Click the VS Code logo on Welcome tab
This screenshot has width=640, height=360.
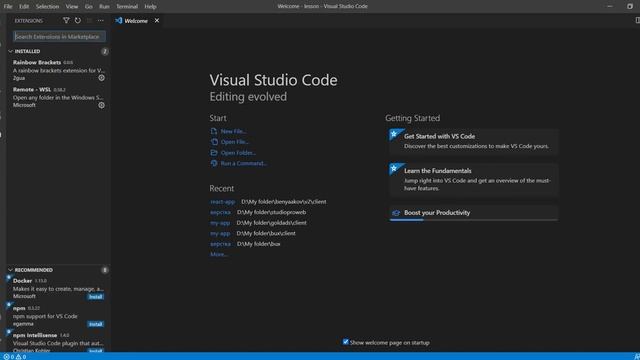tap(119, 20)
